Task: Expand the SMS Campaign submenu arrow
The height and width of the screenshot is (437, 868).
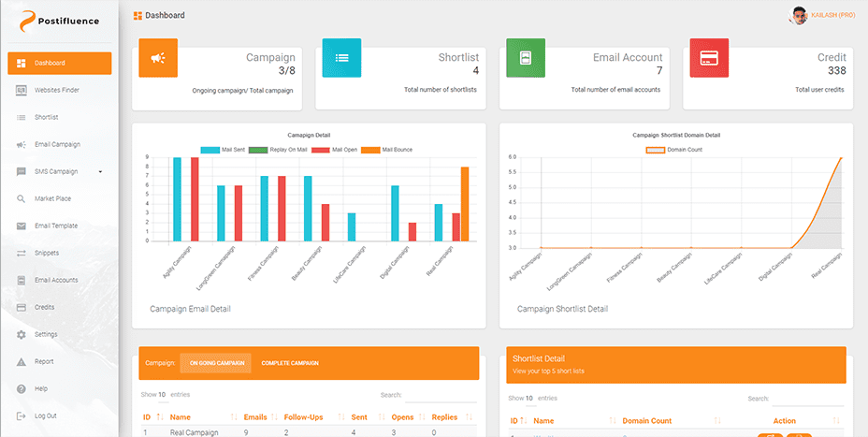Action: tap(100, 172)
